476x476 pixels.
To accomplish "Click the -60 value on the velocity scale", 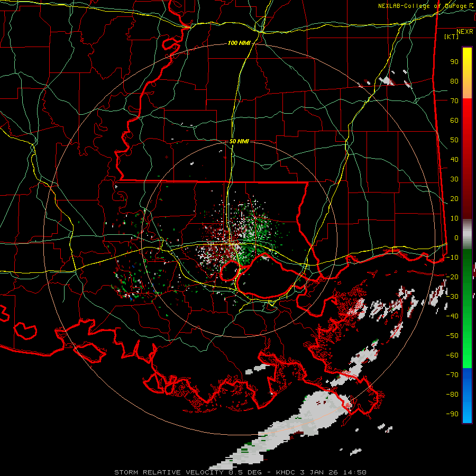I will (452, 355).
